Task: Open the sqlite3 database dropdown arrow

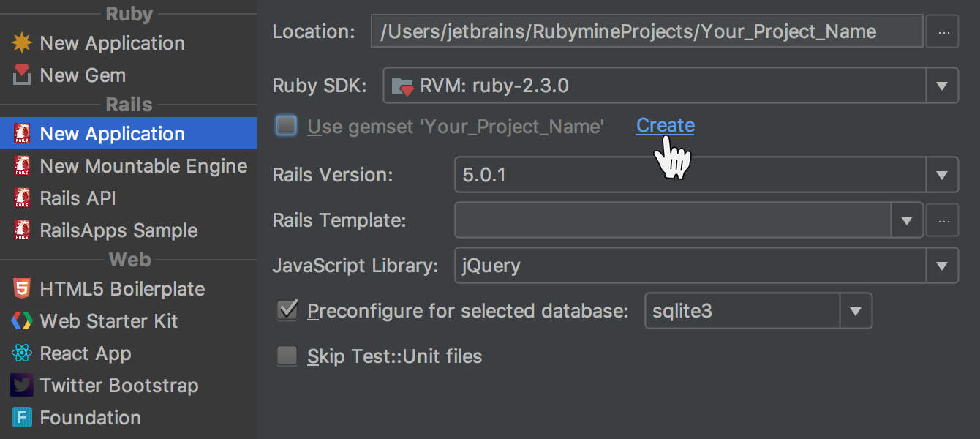Action: pyautogui.click(x=856, y=311)
